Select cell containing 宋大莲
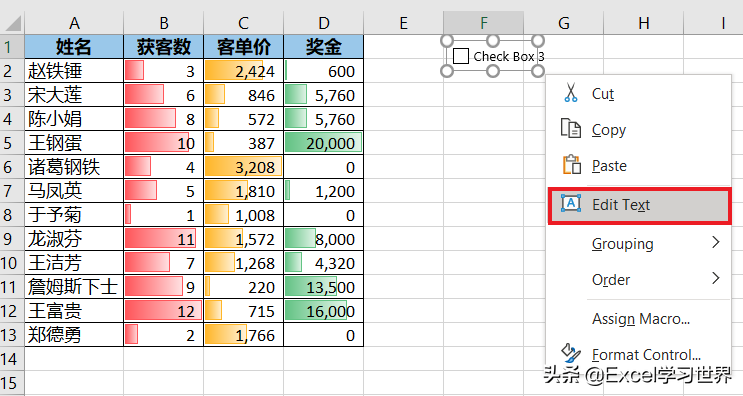Image resolution: width=743 pixels, height=396 pixels. (x=74, y=95)
